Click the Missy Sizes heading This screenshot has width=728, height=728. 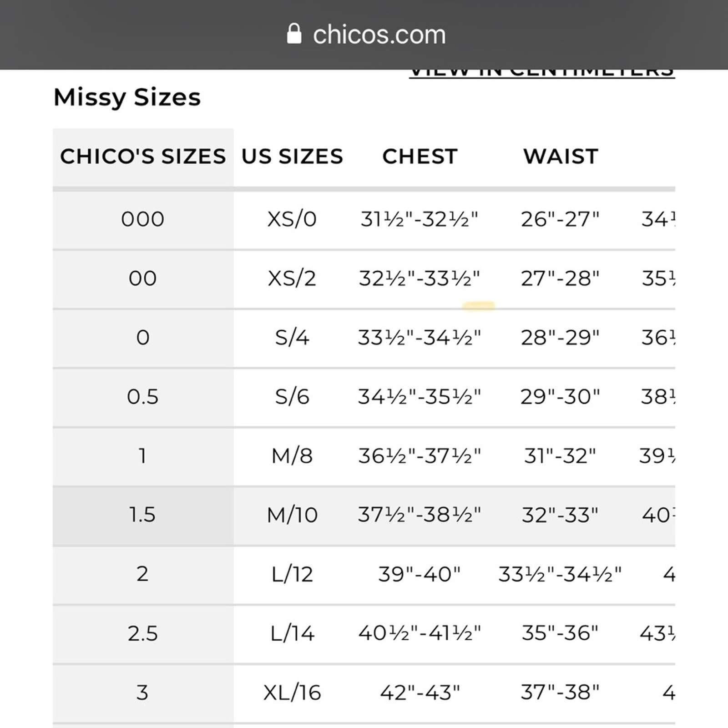pyautogui.click(x=127, y=97)
